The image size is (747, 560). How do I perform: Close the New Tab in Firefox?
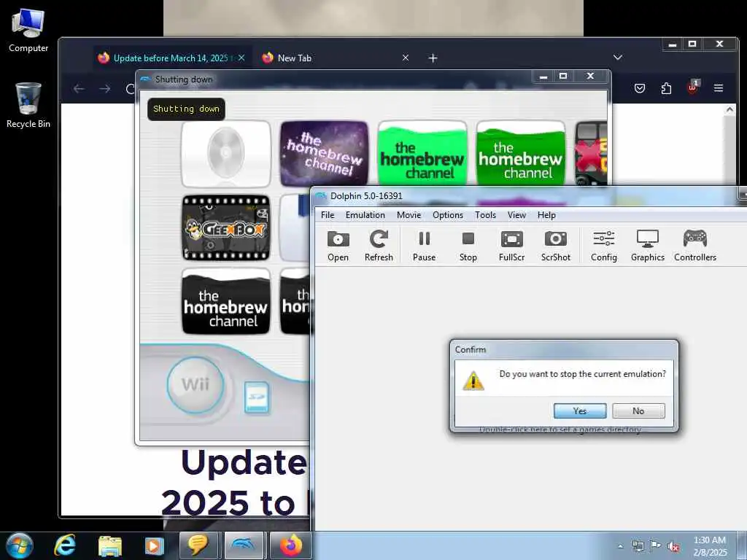coord(406,58)
